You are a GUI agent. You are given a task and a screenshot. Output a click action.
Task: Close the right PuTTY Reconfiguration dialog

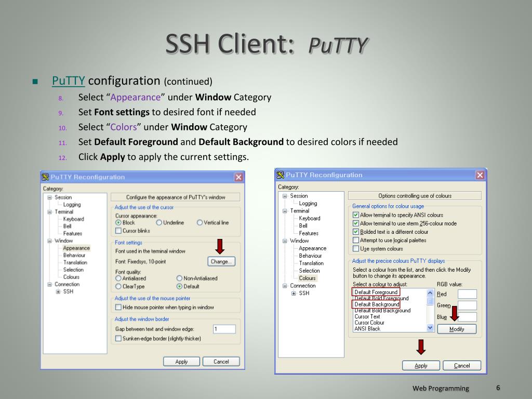tap(480, 175)
